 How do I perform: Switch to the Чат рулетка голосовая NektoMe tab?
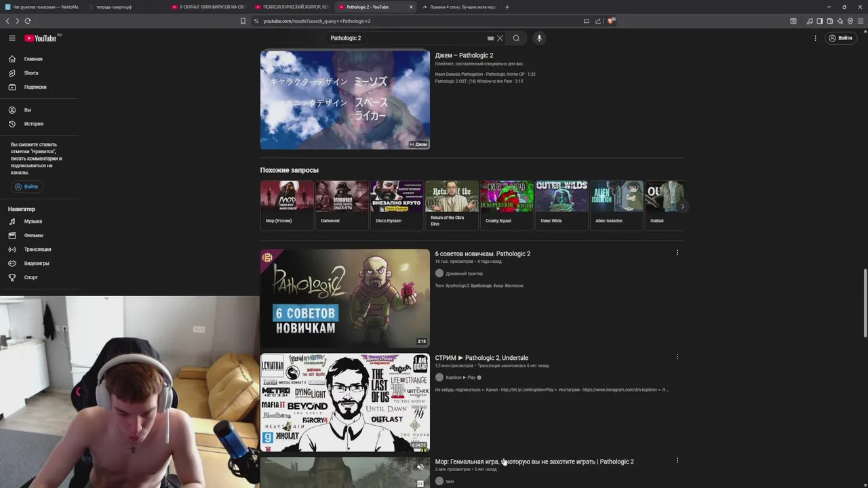(x=42, y=7)
